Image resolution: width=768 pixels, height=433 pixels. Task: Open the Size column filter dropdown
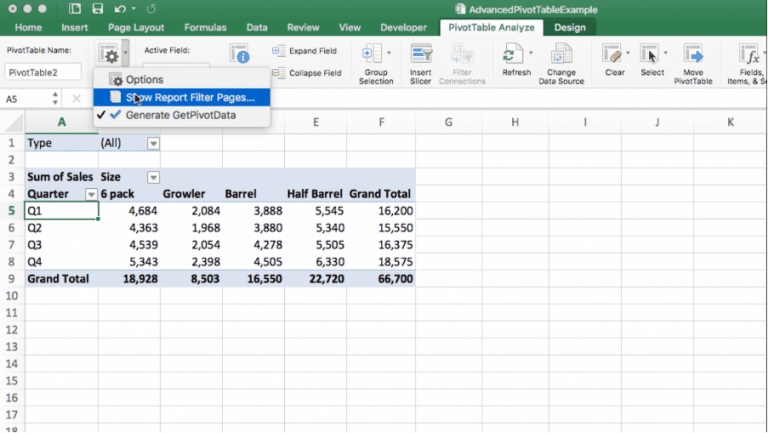(153, 177)
